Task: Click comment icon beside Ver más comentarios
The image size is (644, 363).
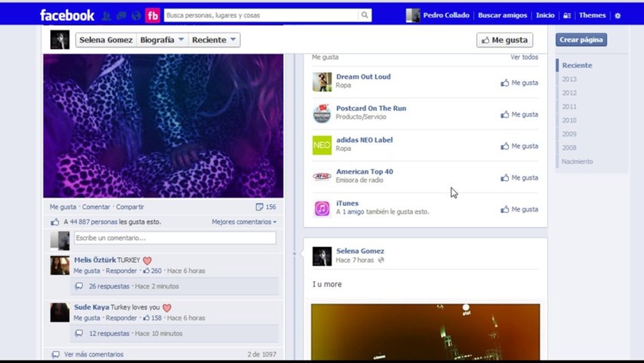Action: point(55,354)
